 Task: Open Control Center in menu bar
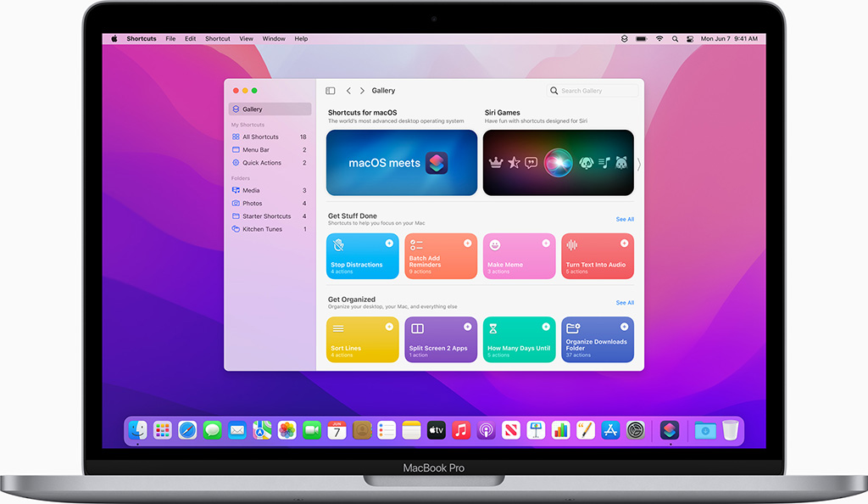coord(690,39)
